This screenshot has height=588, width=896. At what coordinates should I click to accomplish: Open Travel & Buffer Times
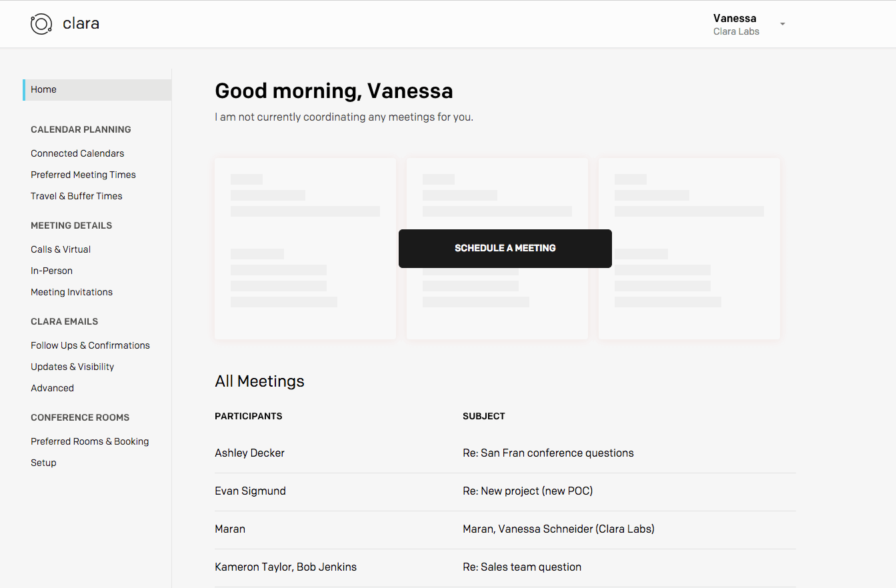click(77, 196)
